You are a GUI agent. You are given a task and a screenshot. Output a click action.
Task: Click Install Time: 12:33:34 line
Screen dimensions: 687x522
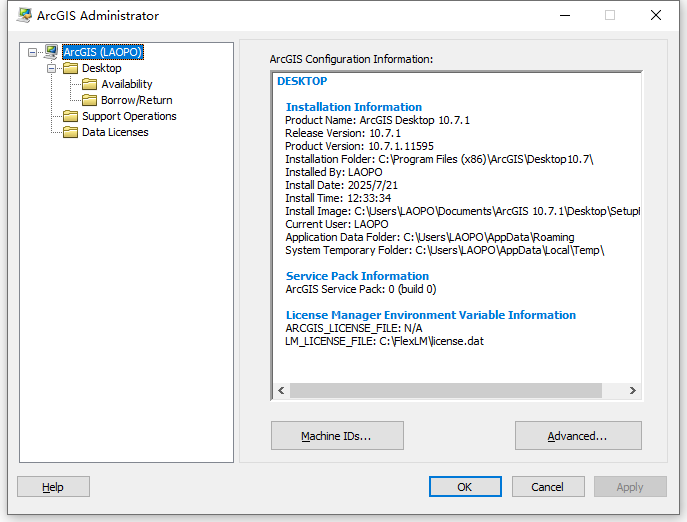click(338, 198)
